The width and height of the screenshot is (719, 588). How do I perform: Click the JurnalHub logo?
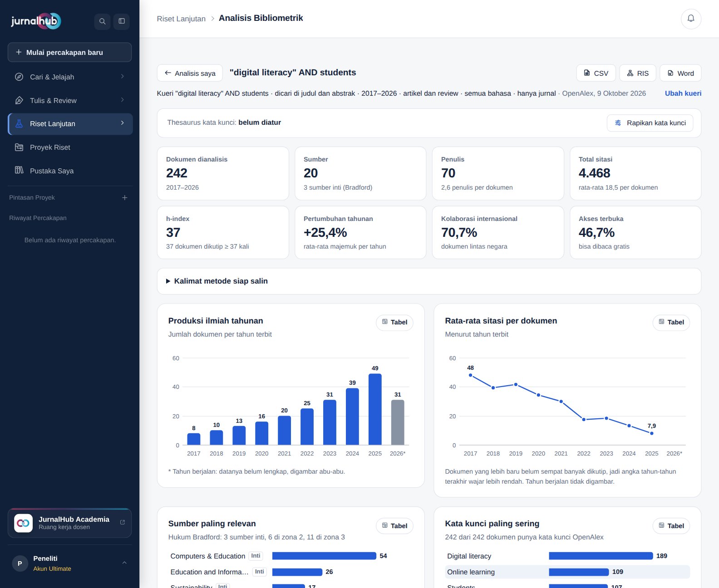click(36, 21)
